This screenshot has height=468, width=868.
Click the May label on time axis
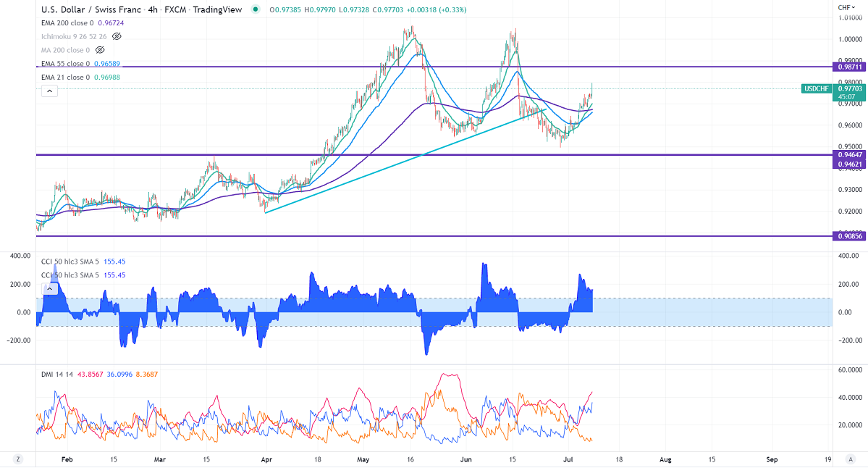pos(363,460)
